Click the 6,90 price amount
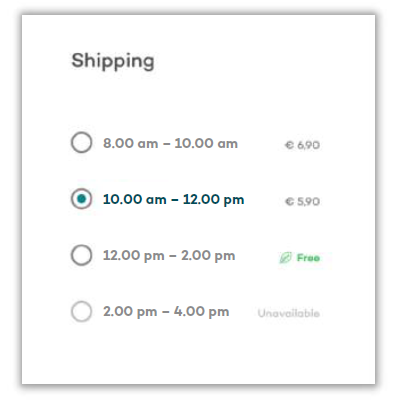The height and width of the screenshot is (400, 397). coord(308,145)
